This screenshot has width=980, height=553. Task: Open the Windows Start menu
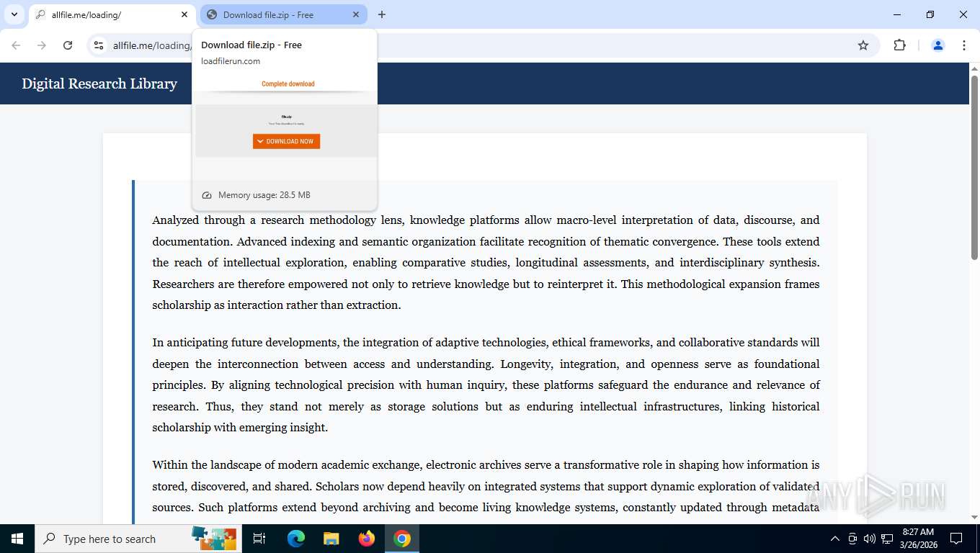17,539
